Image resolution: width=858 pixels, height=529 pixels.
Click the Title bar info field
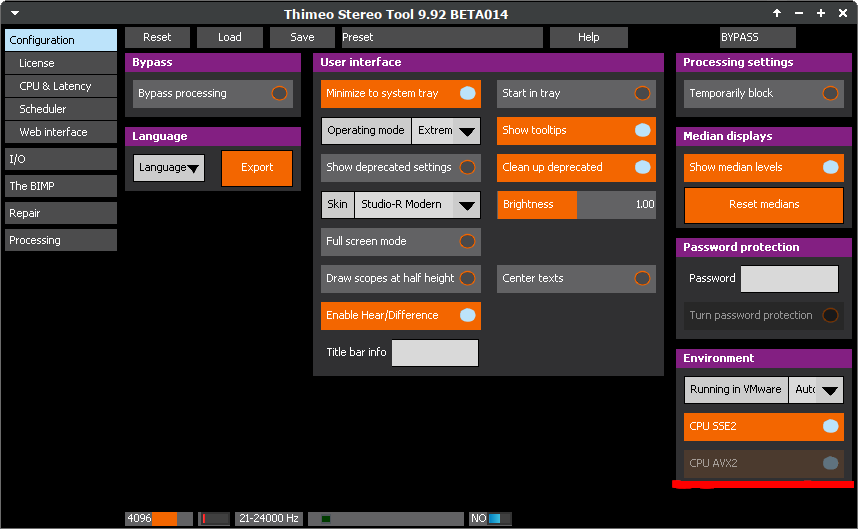tap(435, 353)
